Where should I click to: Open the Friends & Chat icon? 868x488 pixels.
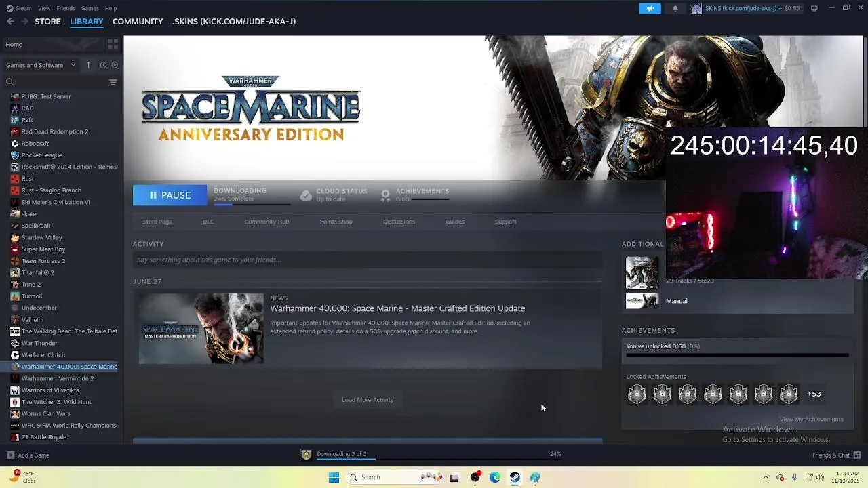(857, 455)
